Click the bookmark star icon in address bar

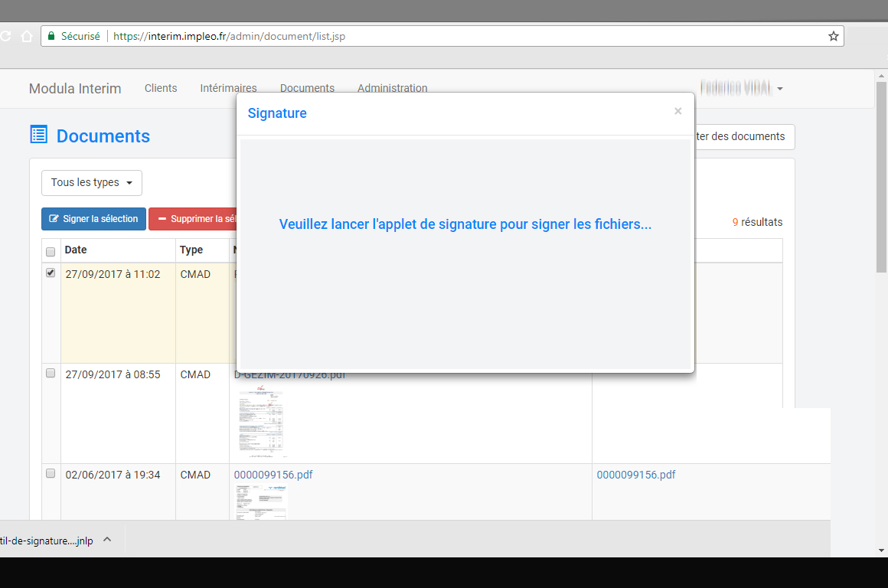pyautogui.click(x=833, y=36)
